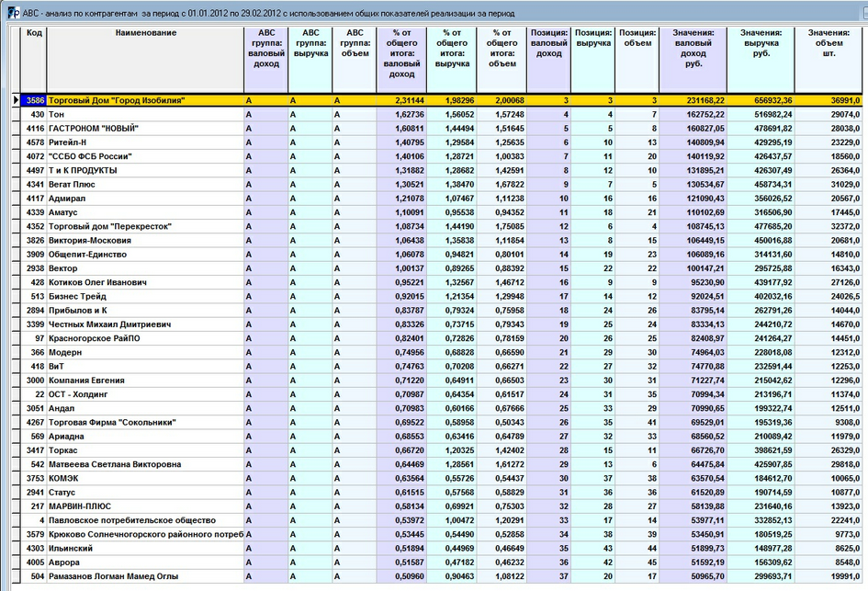Image resolution: width=868 pixels, height=591 pixels.
Task: Click the "ABC группа: объем" column header
Action: [355, 60]
